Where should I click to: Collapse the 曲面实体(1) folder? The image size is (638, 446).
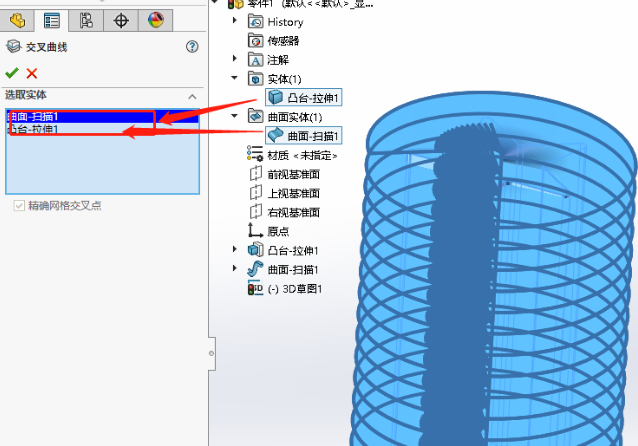pyautogui.click(x=234, y=116)
